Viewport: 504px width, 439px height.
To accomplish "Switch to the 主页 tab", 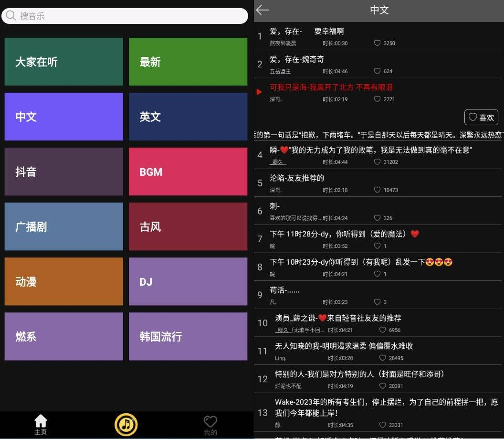I will (41, 424).
